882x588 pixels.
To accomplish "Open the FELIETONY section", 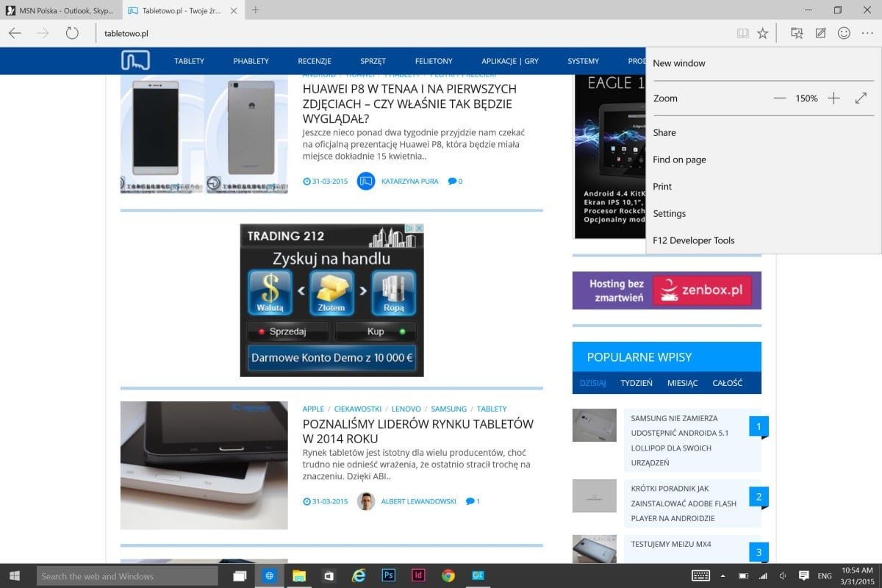I will pyautogui.click(x=434, y=61).
